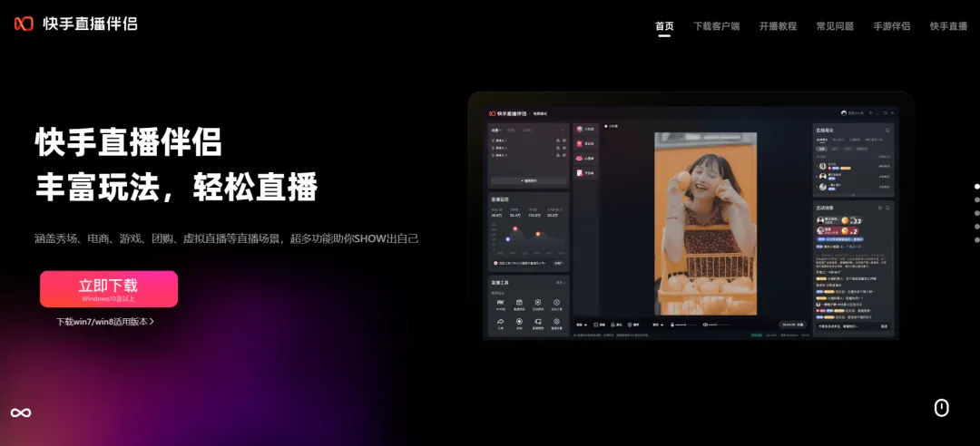
Task: Click the pink lips icon in the preview sidebar
Action: 580,159
